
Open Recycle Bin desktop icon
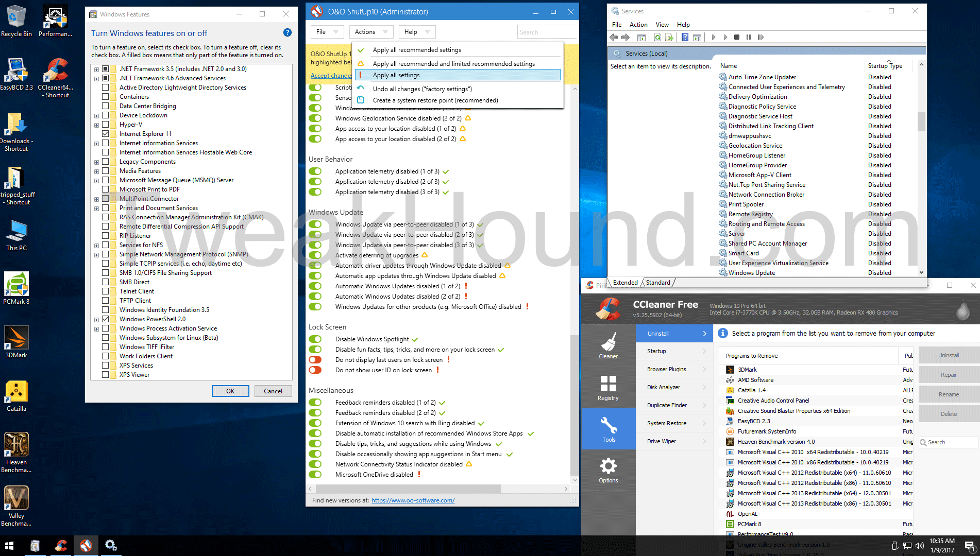point(16,21)
